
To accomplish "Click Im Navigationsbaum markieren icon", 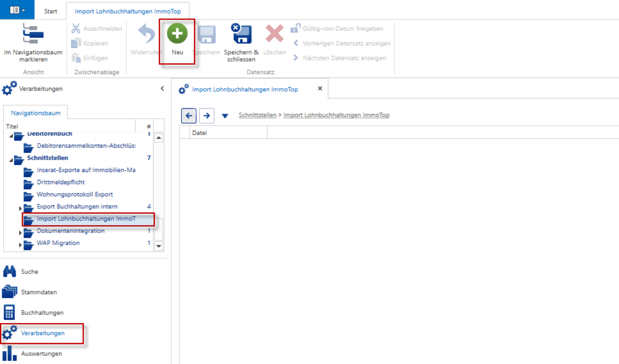I will (x=33, y=35).
